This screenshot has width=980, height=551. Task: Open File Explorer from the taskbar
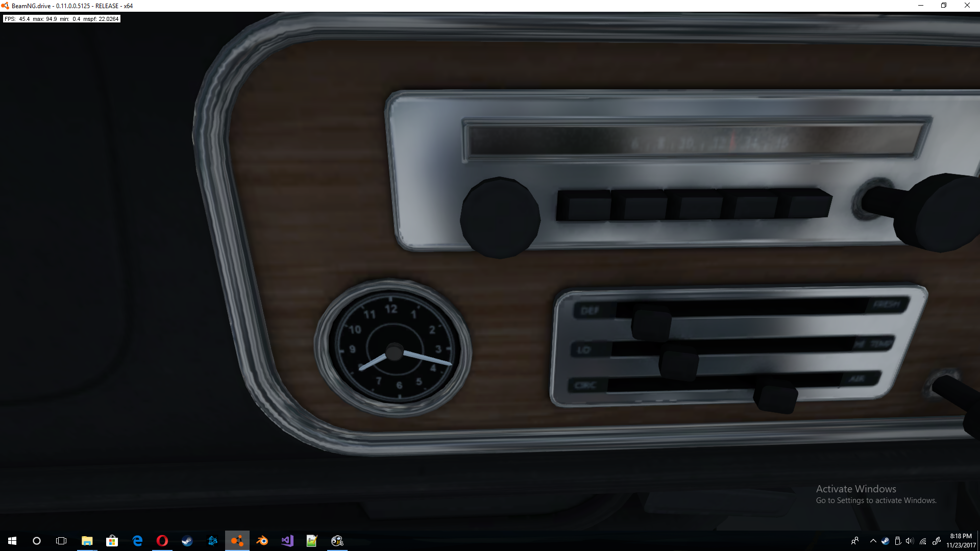87,541
